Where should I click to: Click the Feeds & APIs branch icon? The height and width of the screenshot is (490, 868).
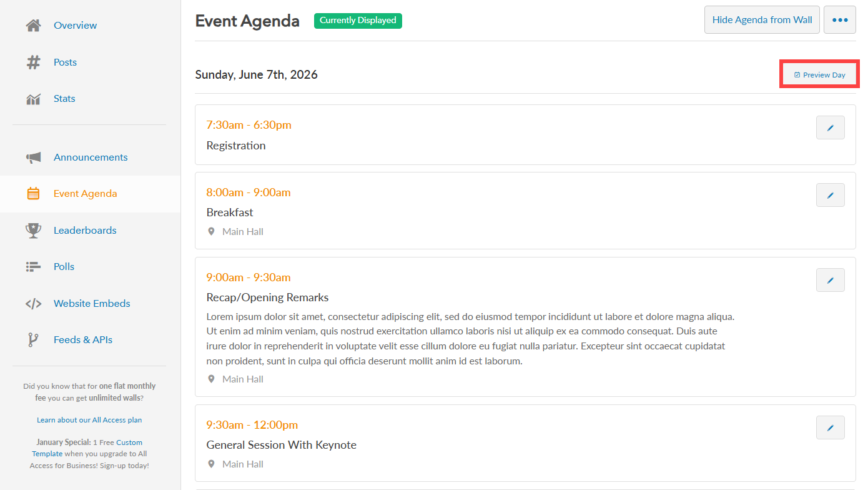(x=33, y=340)
